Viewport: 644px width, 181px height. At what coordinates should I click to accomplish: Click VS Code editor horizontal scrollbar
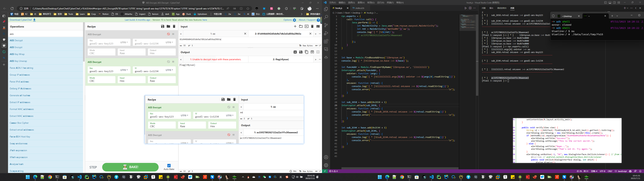[x=400, y=168]
